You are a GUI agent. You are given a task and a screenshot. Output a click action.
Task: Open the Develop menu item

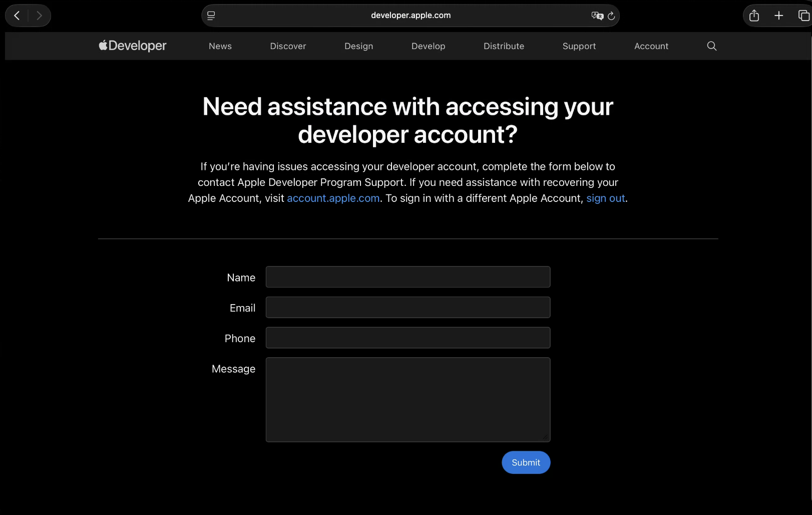[x=428, y=46]
